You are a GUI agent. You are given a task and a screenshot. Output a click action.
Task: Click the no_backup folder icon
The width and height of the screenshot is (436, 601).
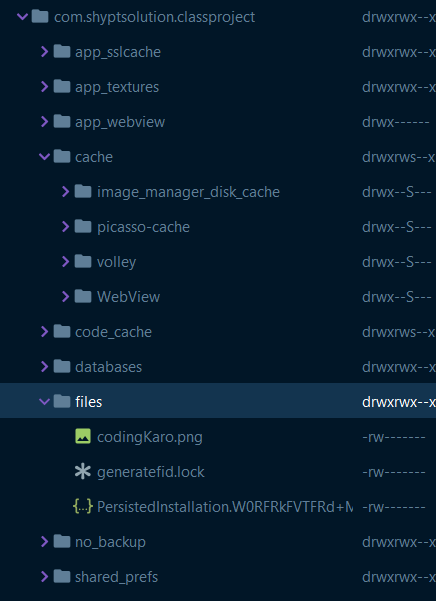(x=62, y=542)
